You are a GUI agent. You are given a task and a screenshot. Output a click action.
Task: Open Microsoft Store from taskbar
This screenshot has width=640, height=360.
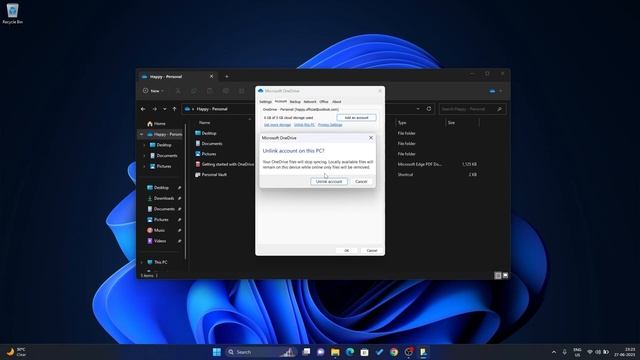[x=364, y=352]
